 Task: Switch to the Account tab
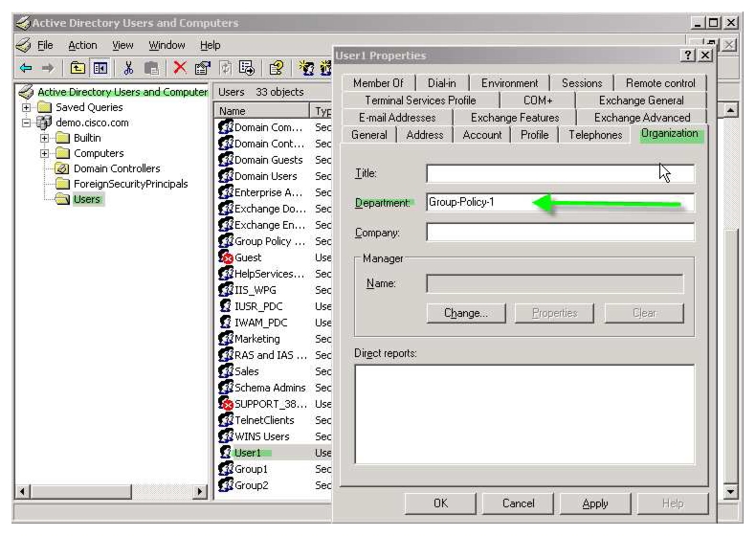pyautogui.click(x=481, y=135)
